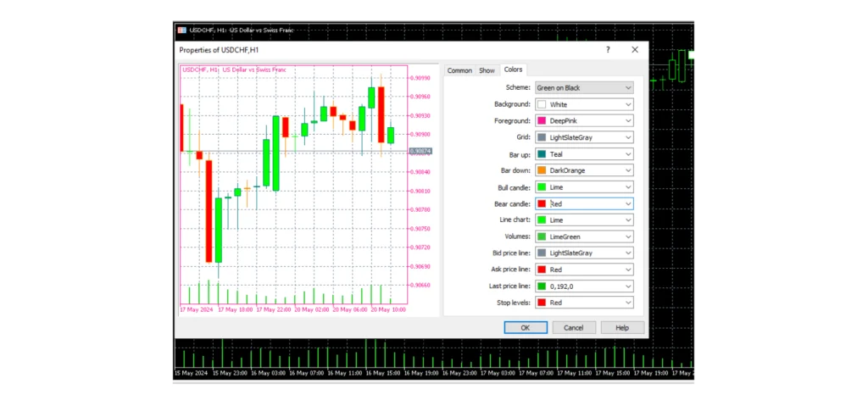Click the question mark help icon in title bar
The image size is (868, 406).
pyautogui.click(x=608, y=50)
